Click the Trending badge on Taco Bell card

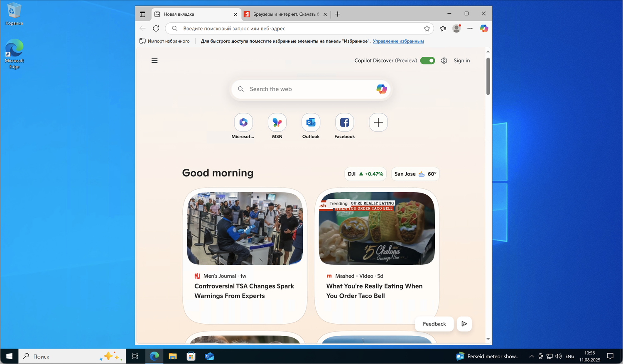point(338,203)
